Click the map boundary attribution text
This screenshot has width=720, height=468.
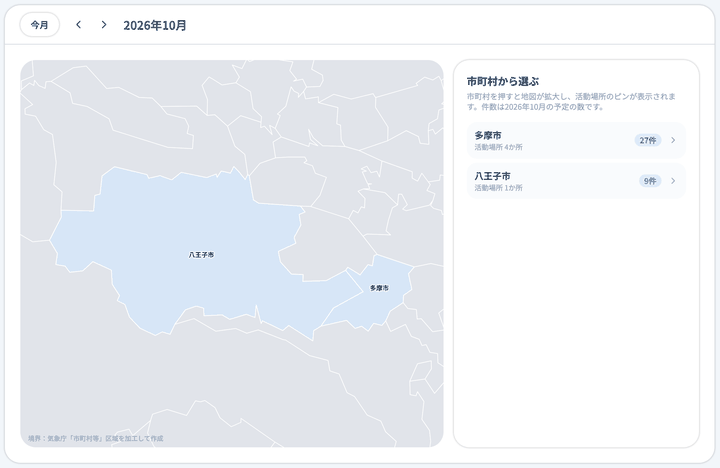[96, 438]
